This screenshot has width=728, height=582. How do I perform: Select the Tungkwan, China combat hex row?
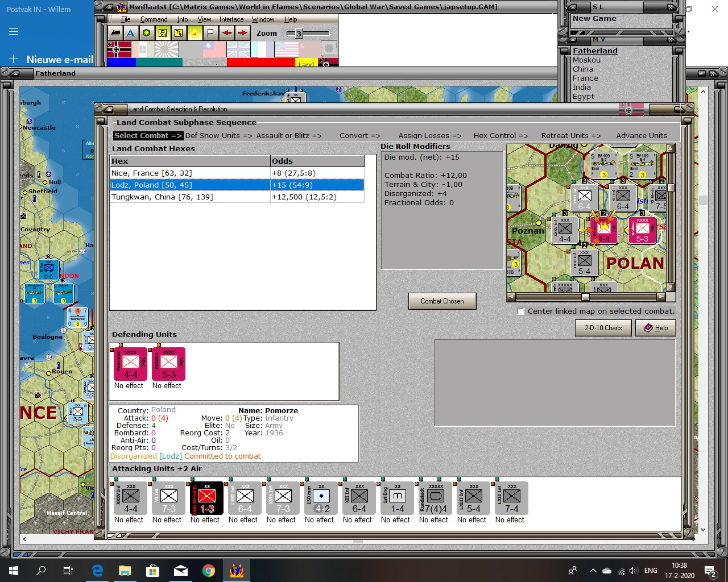click(x=237, y=197)
